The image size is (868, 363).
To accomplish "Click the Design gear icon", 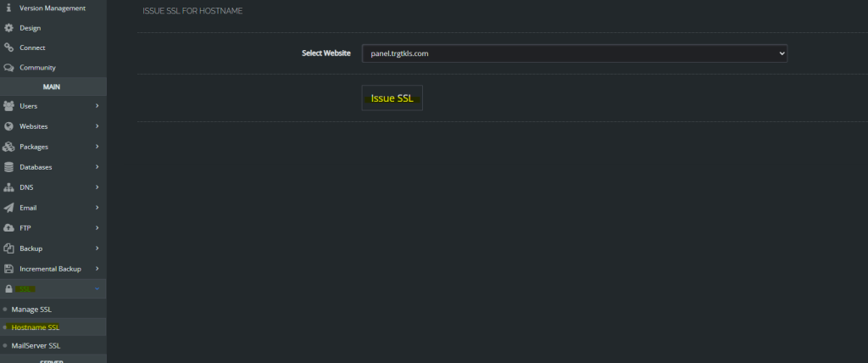I will point(8,28).
